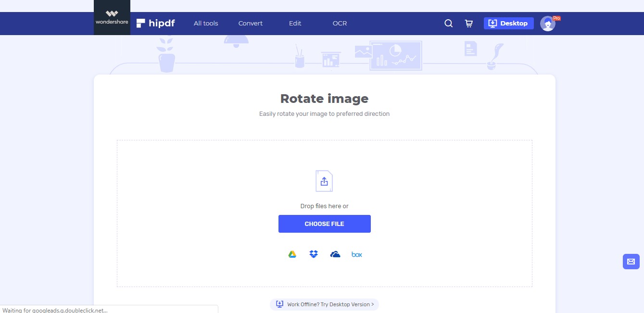
Task: Open the All tools menu
Action: (x=206, y=23)
